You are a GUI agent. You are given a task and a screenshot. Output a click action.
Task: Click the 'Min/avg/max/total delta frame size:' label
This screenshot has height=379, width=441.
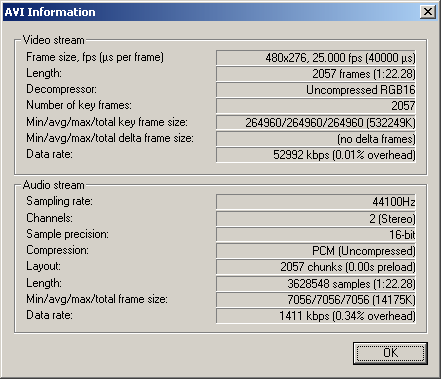click(110, 138)
